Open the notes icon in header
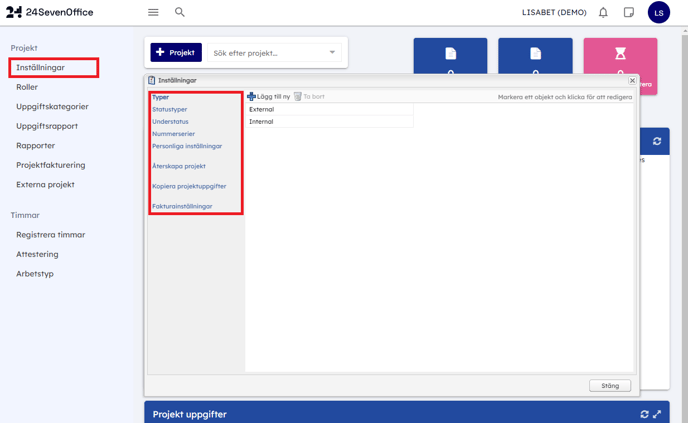This screenshot has width=688, height=423. (x=629, y=13)
